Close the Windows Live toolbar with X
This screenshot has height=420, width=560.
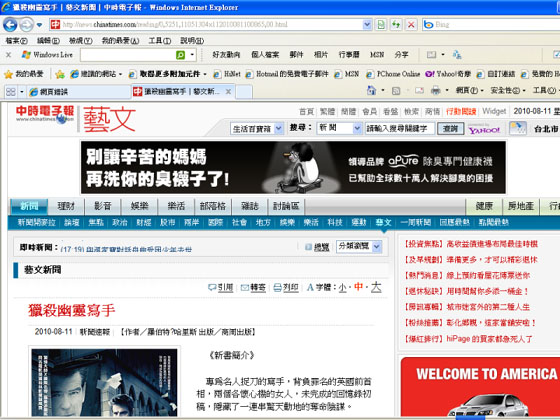click(x=9, y=55)
